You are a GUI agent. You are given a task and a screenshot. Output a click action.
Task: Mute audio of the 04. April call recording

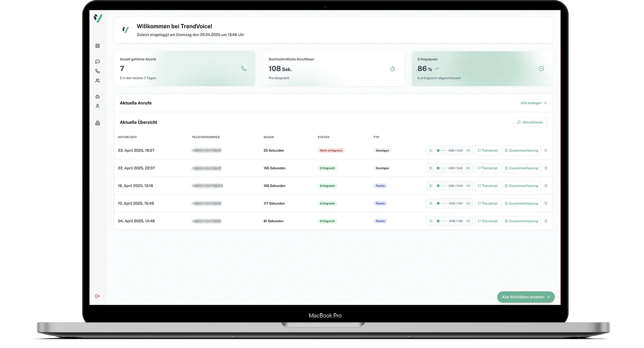pos(468,221)
